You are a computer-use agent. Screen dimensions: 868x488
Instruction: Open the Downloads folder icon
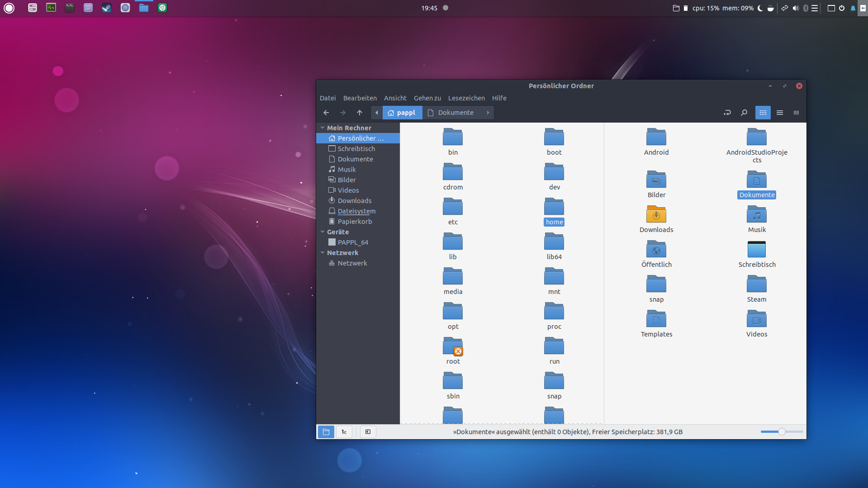pyautogui.click(x=656, y=215)
